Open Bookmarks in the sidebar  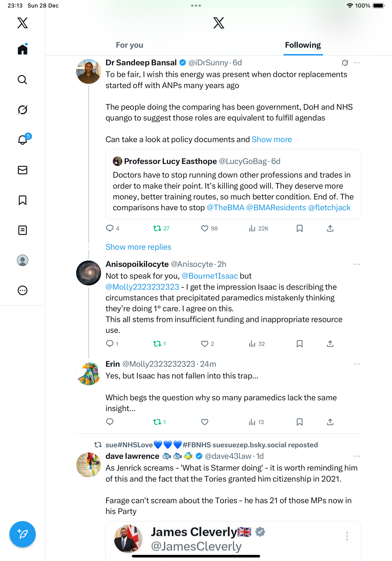23,200
